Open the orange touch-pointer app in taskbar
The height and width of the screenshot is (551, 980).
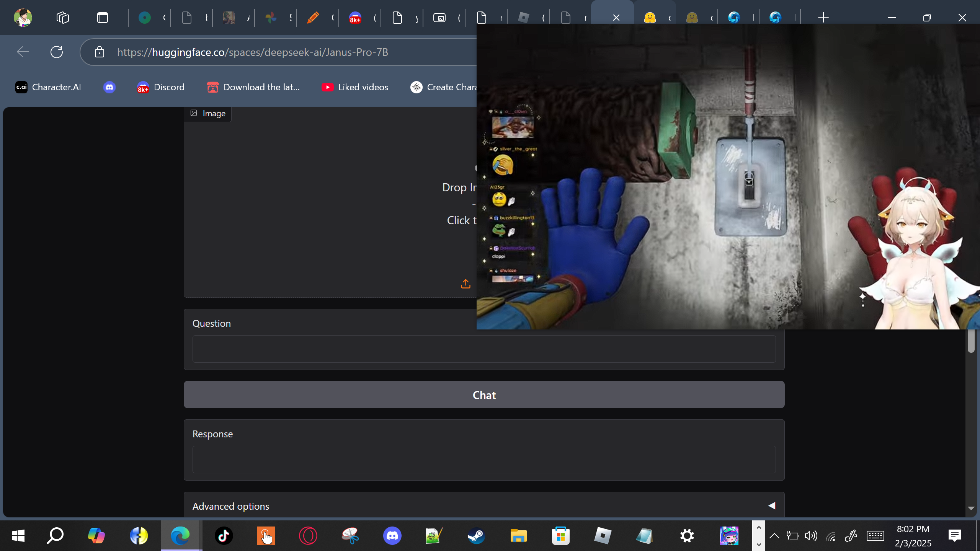266,536
